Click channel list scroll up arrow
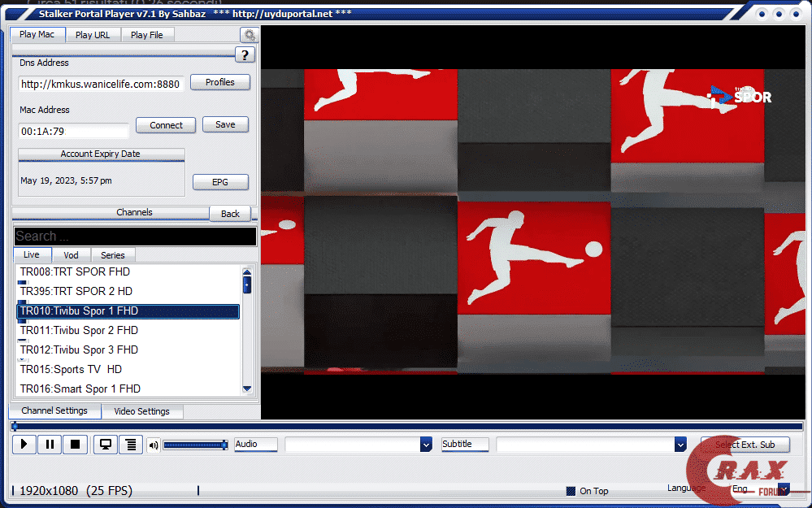The height and width of the screenshot is (508, 812). (247, 271)
